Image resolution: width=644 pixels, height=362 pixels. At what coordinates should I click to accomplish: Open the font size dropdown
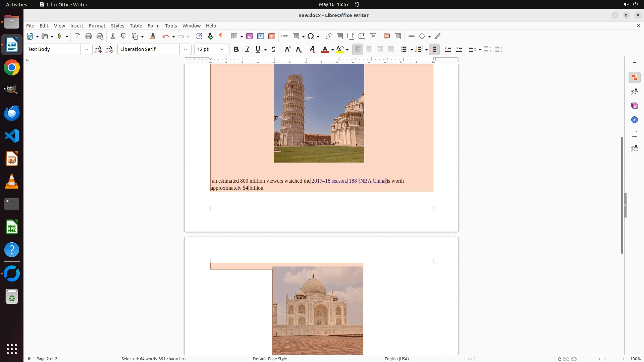coord(222,49)
